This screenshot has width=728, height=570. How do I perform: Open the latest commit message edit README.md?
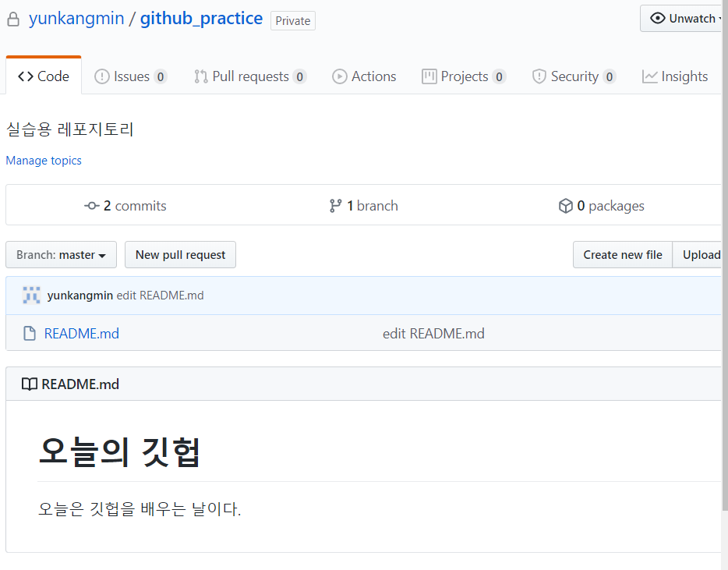pyautogui.click(x=161, y=296)
